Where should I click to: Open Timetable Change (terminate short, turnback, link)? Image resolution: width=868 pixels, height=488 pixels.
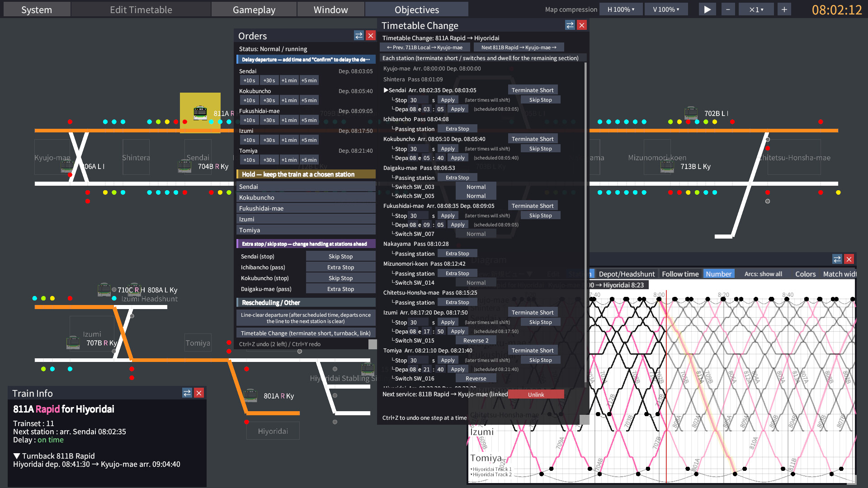tap(306, 333)
